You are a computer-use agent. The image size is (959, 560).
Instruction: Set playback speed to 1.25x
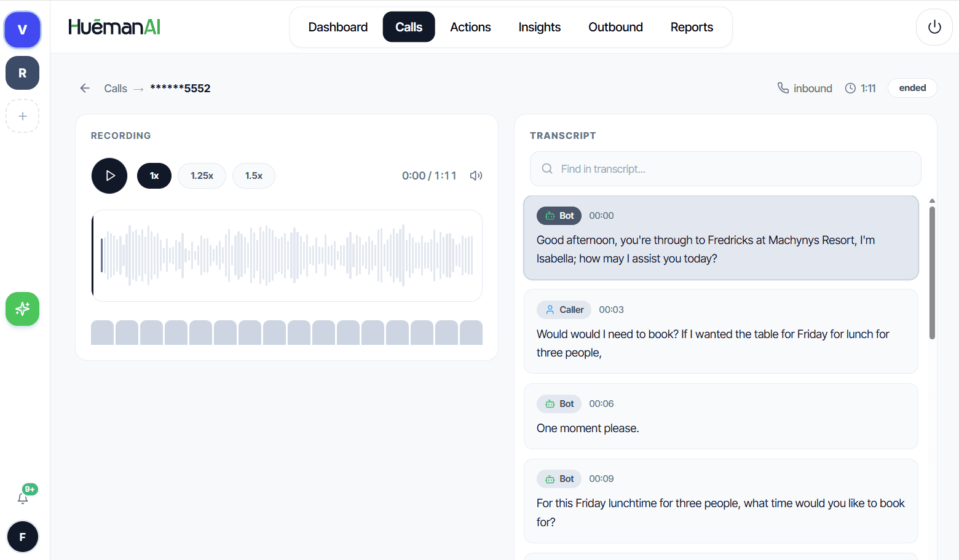point(202,176)
